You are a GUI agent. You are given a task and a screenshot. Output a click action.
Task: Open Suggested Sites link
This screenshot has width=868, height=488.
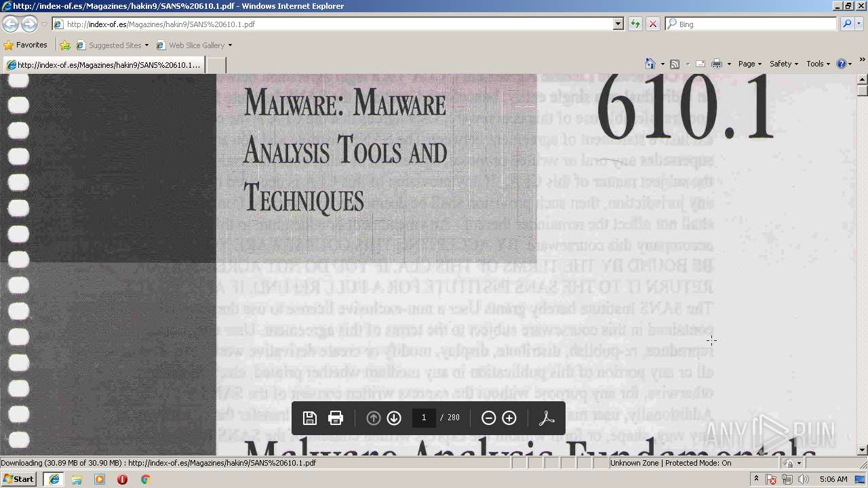112,45
